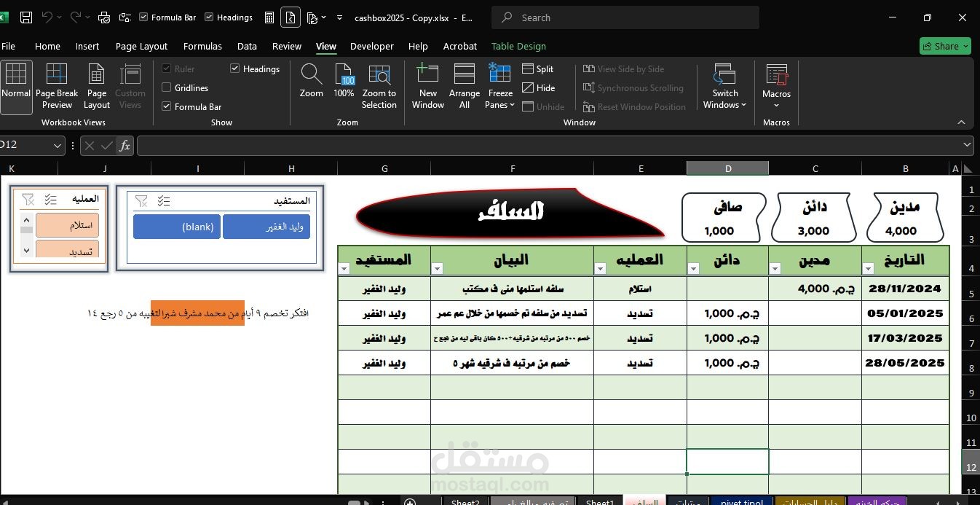The image size is (980, 505).
Task: Uncheck Headings in the Show group
Action: tap(235, 68)
